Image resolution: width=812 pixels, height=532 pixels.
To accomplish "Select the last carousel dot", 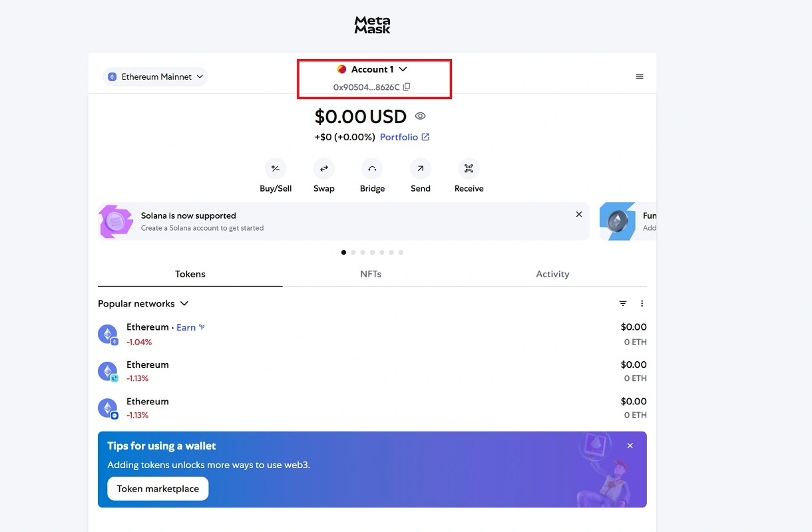I will click(x=401, y=253).
